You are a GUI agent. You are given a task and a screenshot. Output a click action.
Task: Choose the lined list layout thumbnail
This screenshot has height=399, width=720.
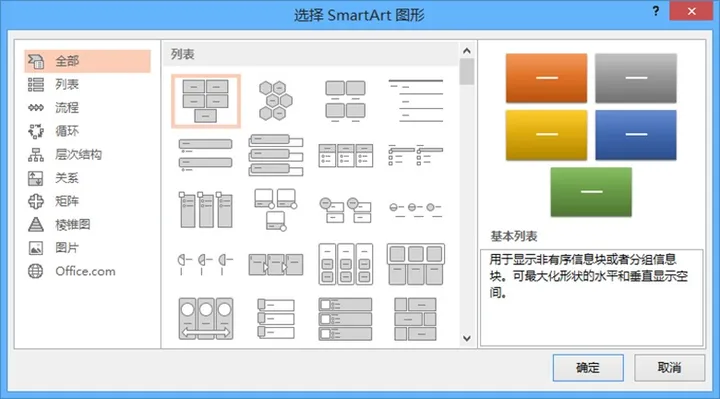[x=416, y=101]
